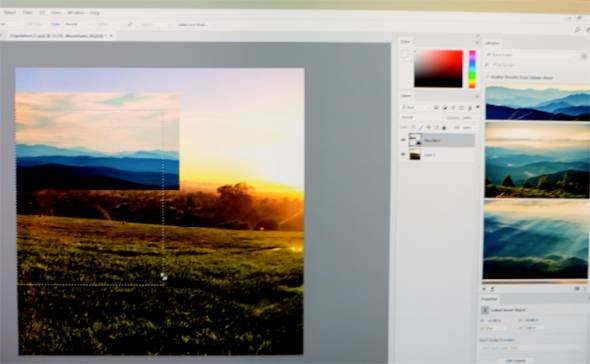Select the open document tab

(58, 36)
